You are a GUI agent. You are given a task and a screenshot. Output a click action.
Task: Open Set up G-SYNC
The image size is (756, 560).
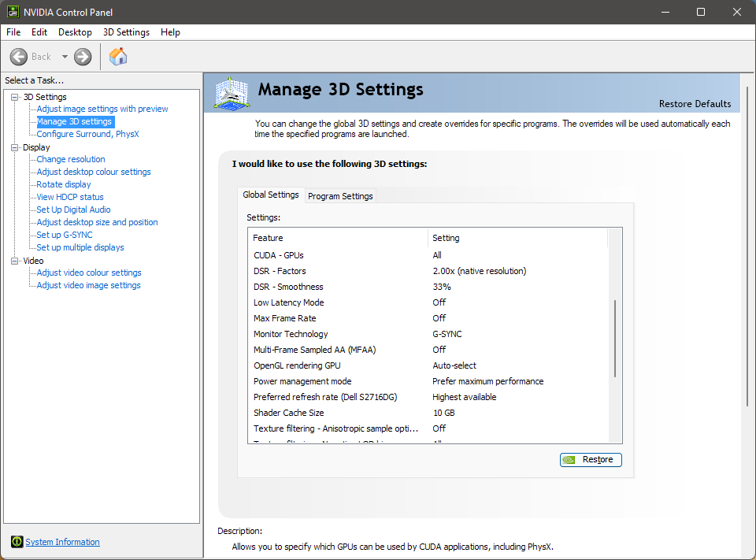[x=64, y=235]
